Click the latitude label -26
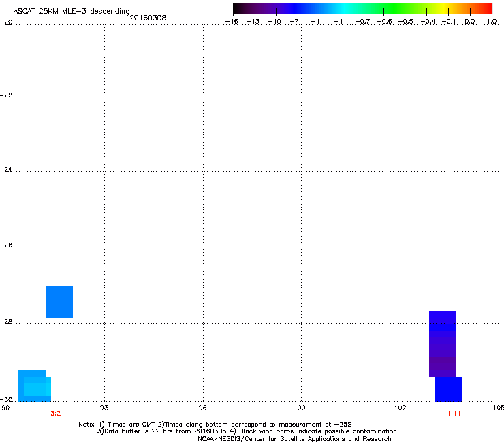This screenshot has width=504, height=443. point(6,245)
